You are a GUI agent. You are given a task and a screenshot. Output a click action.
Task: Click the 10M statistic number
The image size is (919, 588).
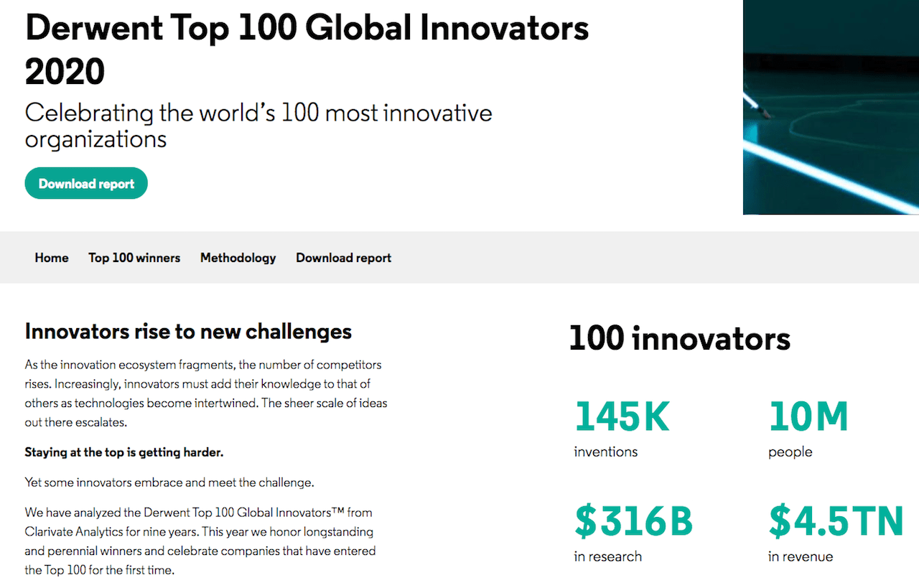808,417
